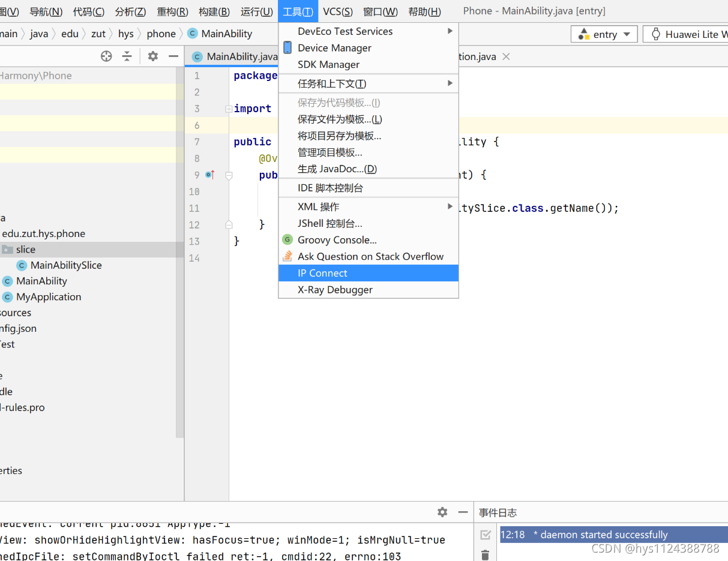This screenshot has width=728, height=561.
Task: Open the 分析(Z) menu
Action: tap(130, 11)
